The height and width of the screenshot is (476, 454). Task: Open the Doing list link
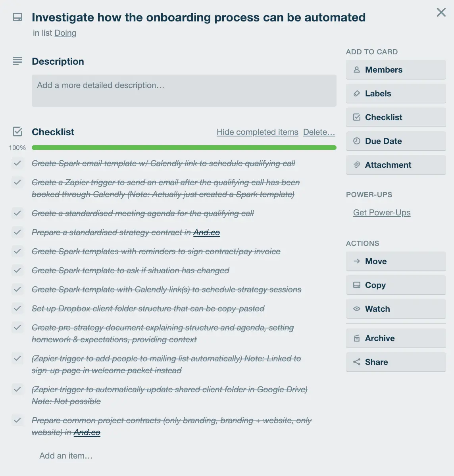[65, 33]
